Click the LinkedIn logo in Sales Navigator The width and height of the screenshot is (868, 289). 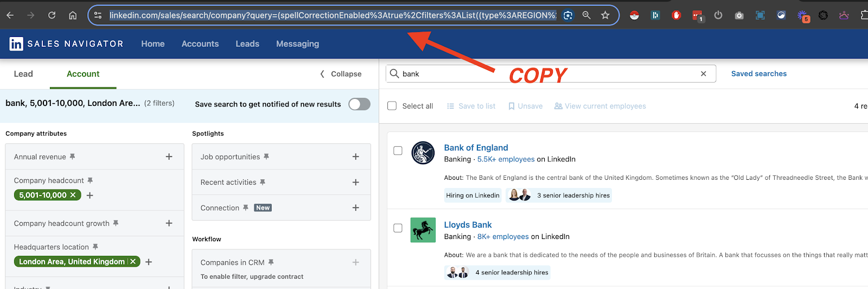tap(16, 43)
